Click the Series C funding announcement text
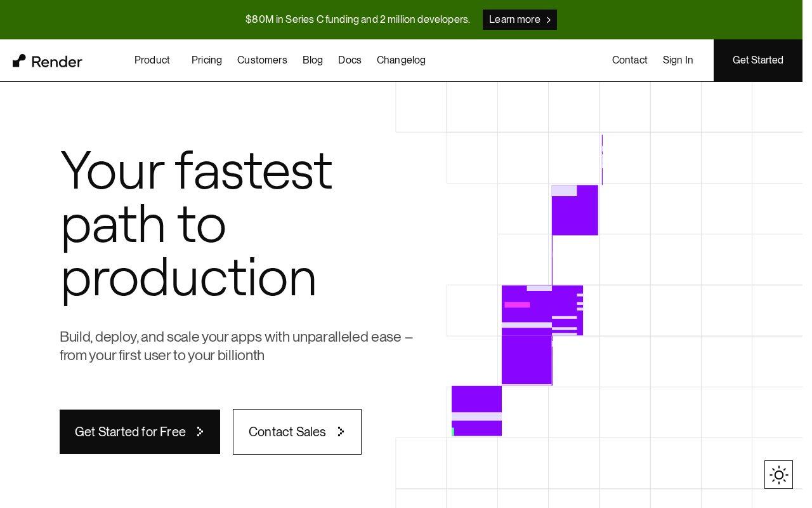The width and height of the screenshot is (812, 508). [358, 20]
